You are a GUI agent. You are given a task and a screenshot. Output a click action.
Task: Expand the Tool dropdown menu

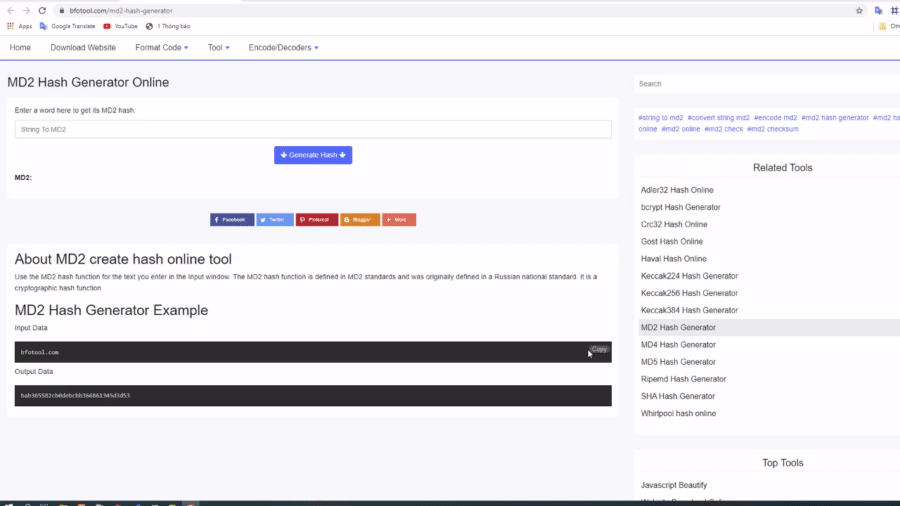click(218, 47)
